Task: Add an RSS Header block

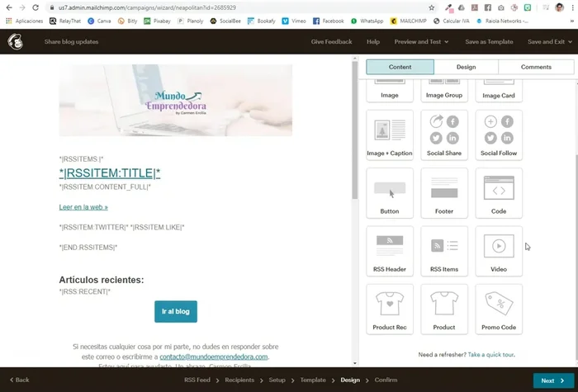Action: 390,251
